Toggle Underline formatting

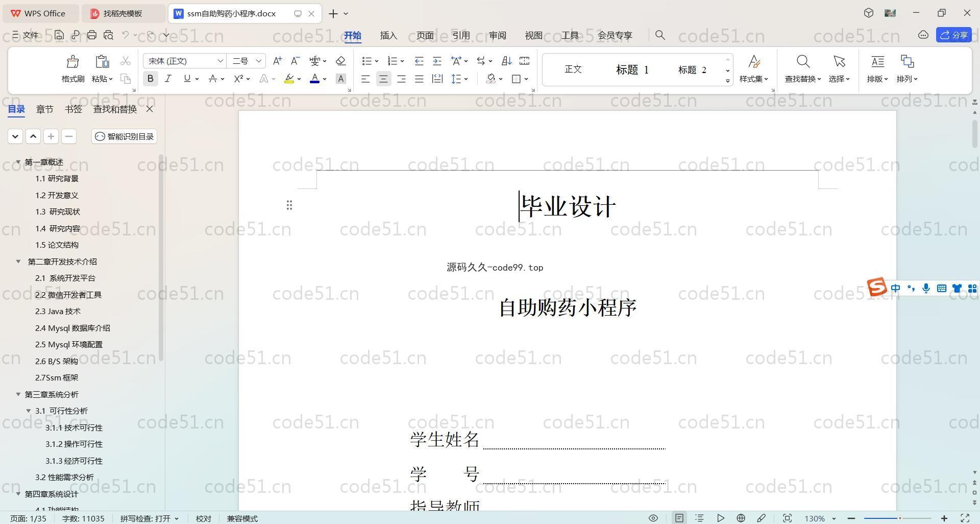pos(187,79)
